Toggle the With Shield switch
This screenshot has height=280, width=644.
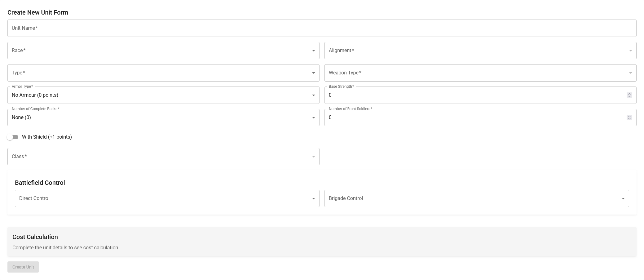point(13,137)
